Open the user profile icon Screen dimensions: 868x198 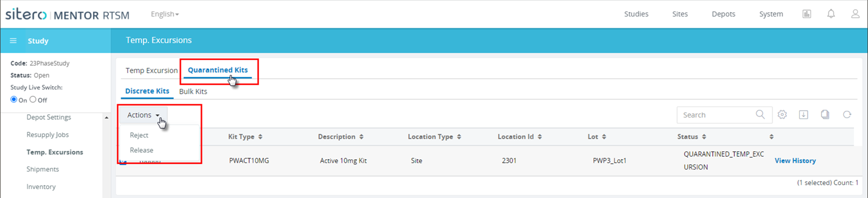click(855, 14)
